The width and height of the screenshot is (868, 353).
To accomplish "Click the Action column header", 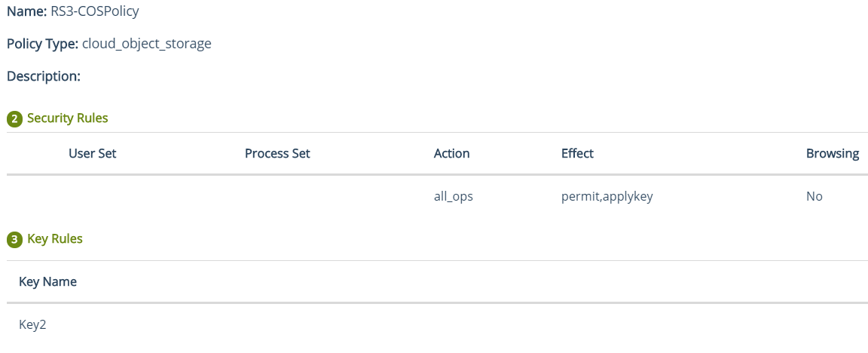I will (451, 154).
